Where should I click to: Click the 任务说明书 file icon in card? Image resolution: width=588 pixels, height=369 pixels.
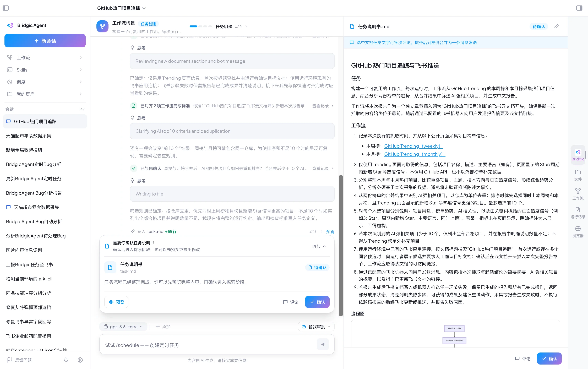point(110,268)
